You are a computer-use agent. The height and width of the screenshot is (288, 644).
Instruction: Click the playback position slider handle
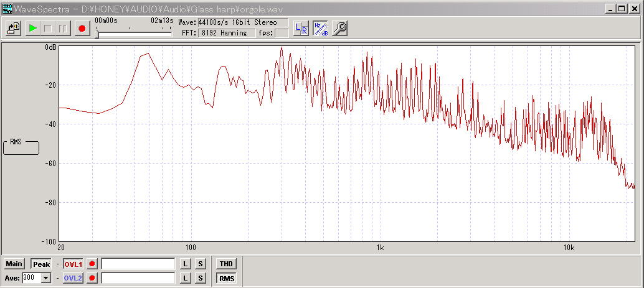(x=97, y=35)
